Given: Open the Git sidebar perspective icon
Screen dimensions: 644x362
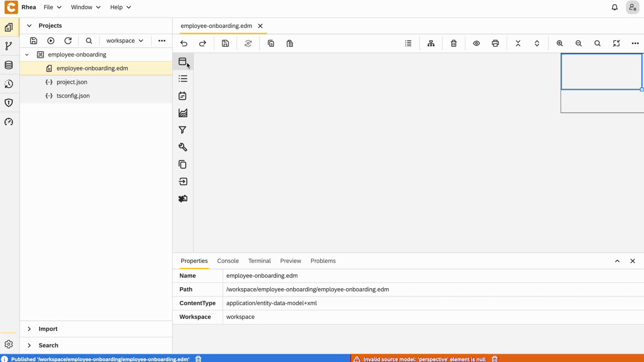Looking at the screenshot, I should (9, 46).
